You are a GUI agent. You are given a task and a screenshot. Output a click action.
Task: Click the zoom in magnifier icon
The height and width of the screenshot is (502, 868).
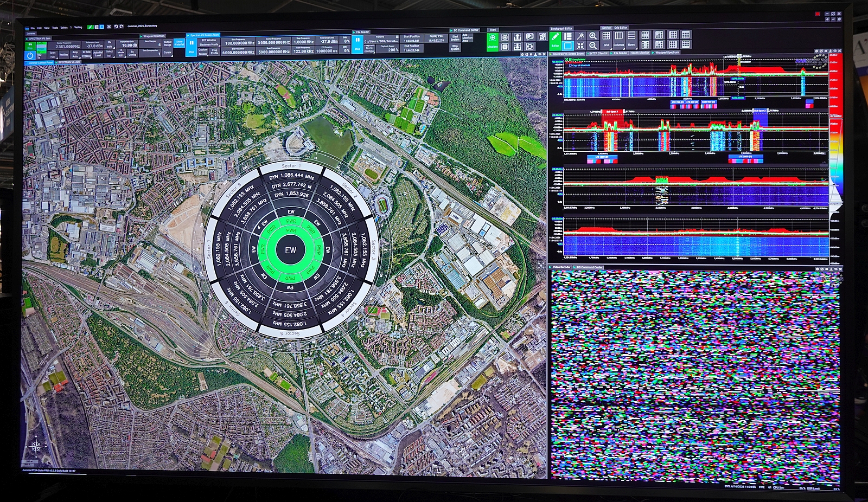(x=593, y=36)
